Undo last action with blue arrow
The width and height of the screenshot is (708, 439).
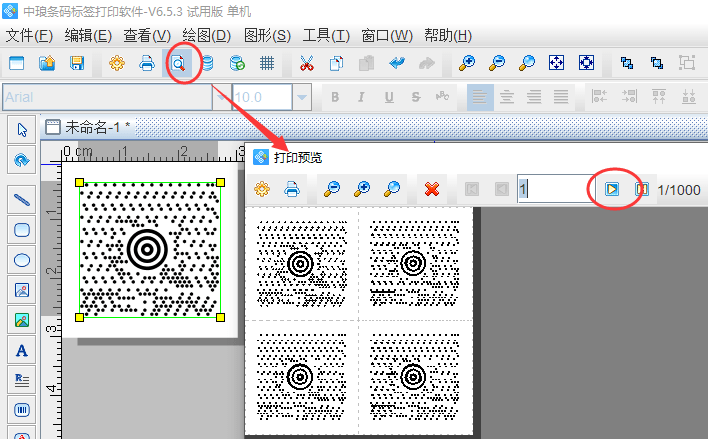pos(396,63)
